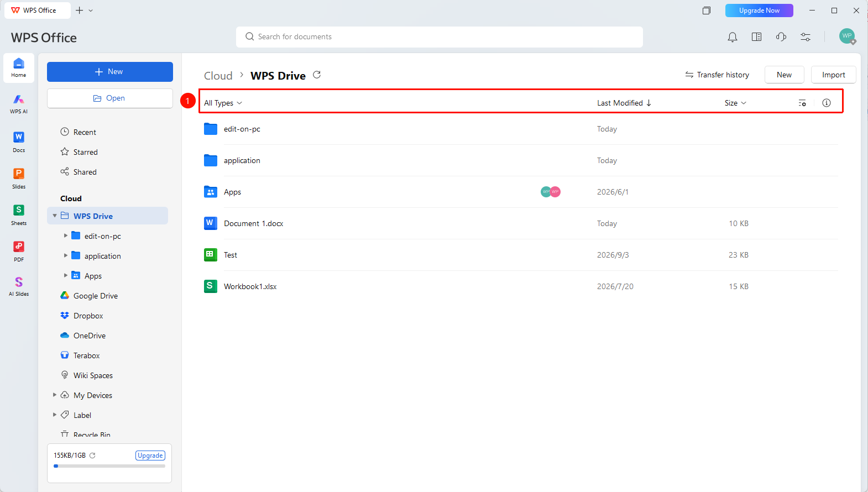The image size is (868, 492).
Task: Focus the Search for documents field
Action: (x=440, y=37)
